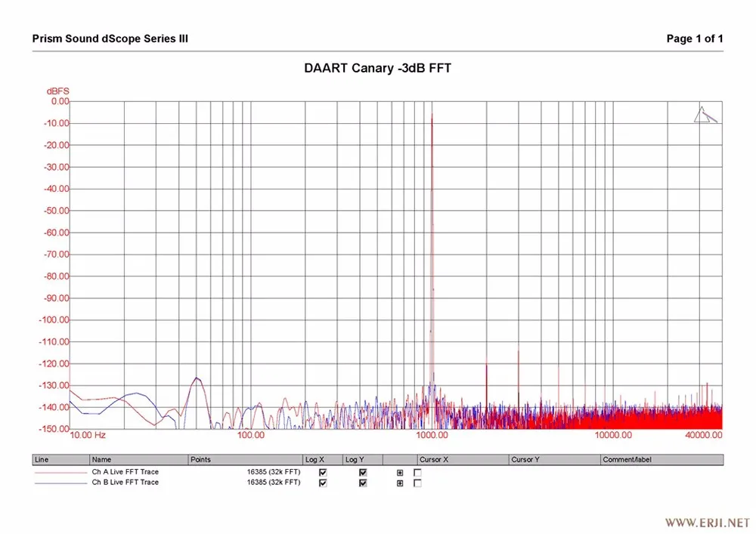
Task: Click the '0.00' Y-axis label
Action: pyautogui.click(x=60, y=101)
